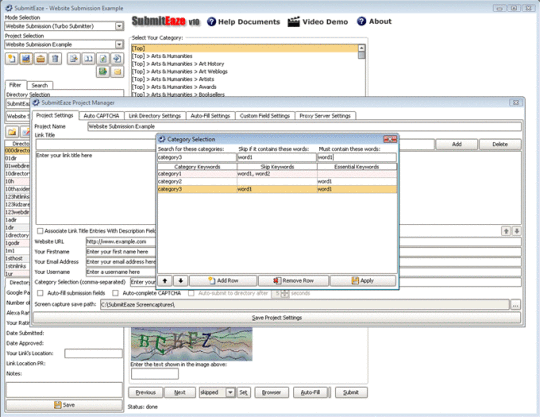Click the CAPTCHA text input field
Screen dimensions: 540x417
[155, 374]
